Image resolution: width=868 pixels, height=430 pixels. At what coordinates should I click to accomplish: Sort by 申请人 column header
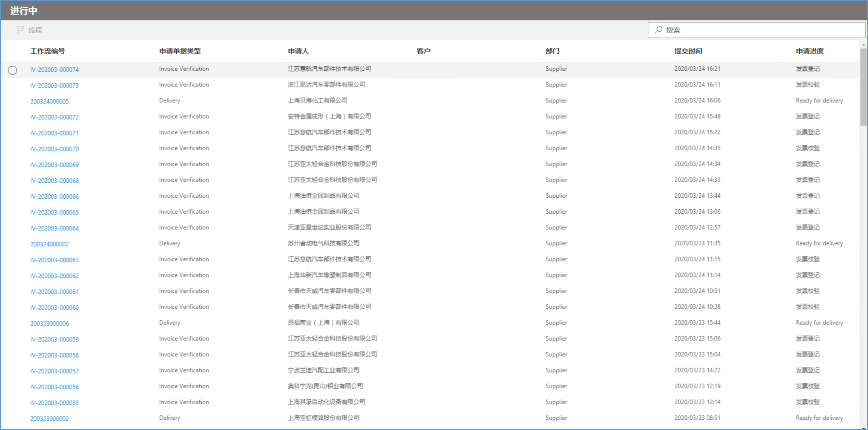[298, 51]
